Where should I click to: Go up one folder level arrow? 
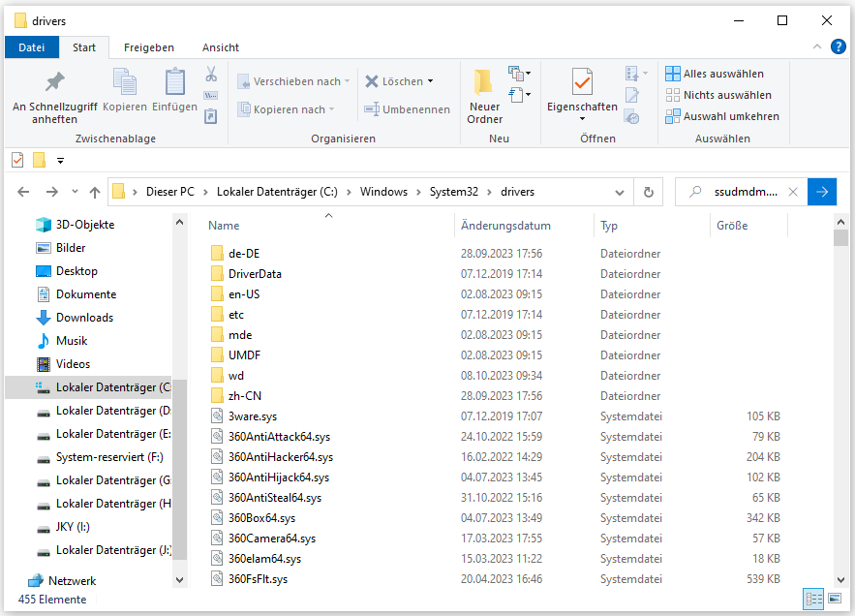[x=95, y=192]
